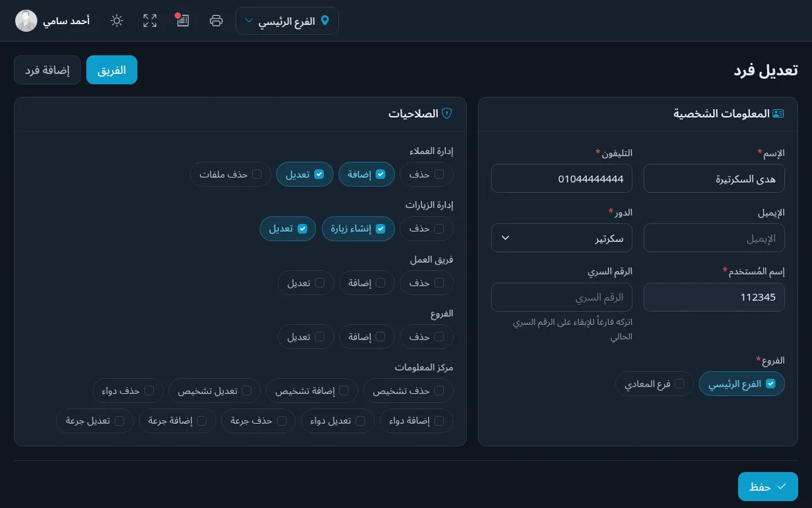
Task: Check تعديل under فريق العمل
Action: click(x=320, y=283)
